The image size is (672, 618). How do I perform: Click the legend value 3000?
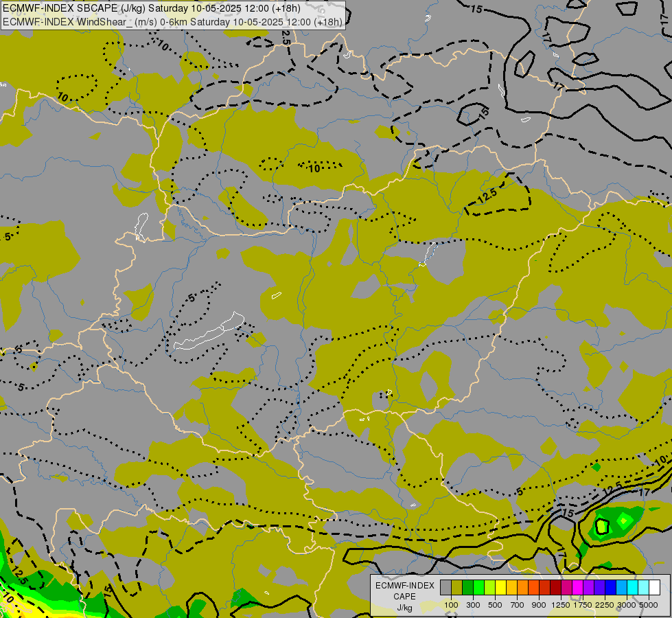[627, 605]
